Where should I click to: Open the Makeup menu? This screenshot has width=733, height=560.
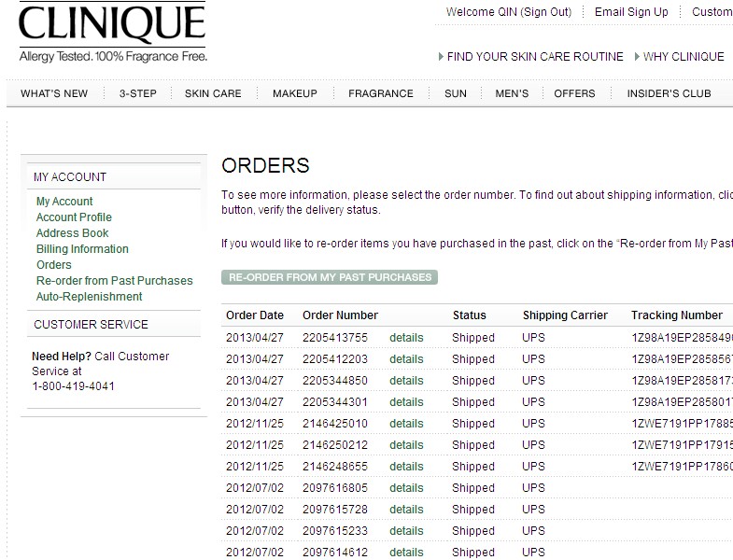coord(295,93)
